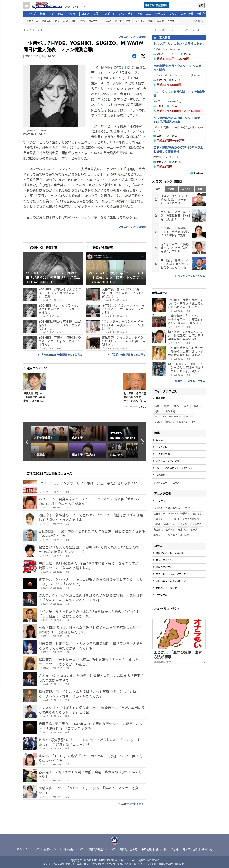Viewport: 229px width, 868px height.
Task: Click the Sponichi Annex logo
Action: point(47,5)
